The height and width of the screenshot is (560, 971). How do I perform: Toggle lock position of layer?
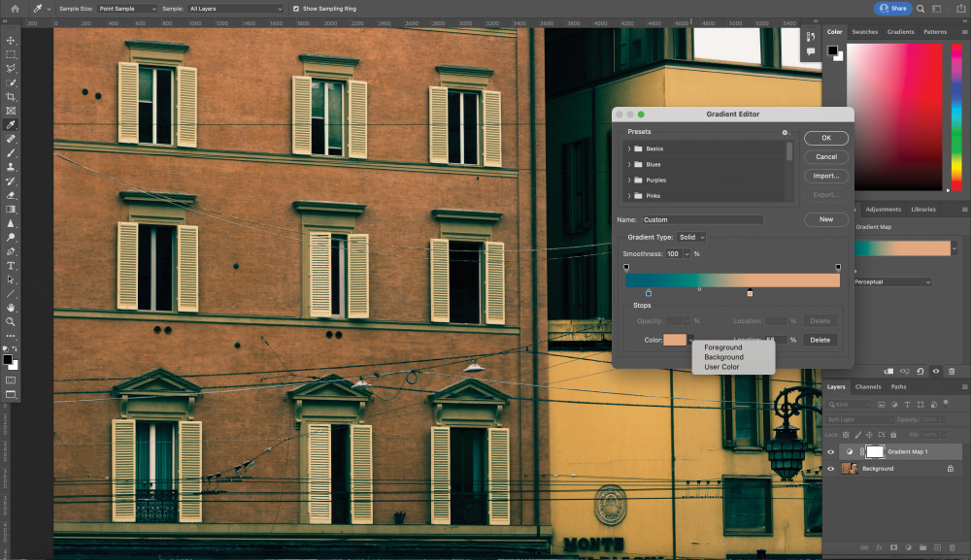pos(869,435)
